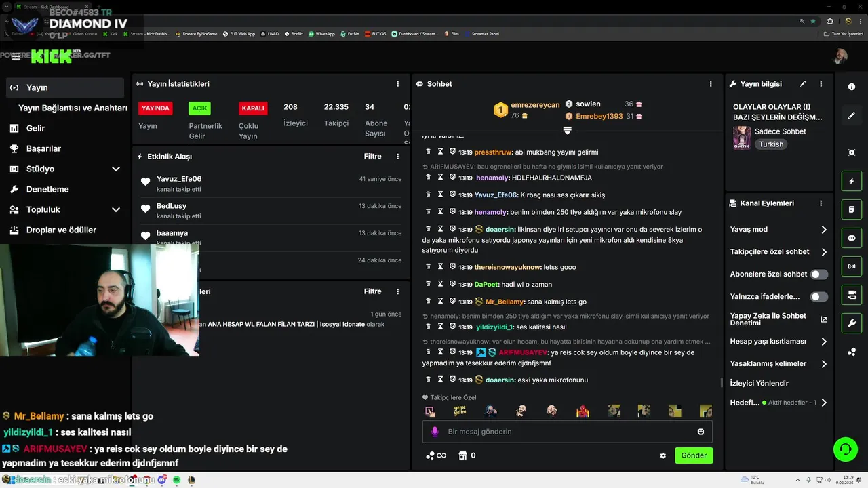This screenshot has width=868, height=488.
Task: Open the channel points infinity icon
Action: click(x=436, y=455)
